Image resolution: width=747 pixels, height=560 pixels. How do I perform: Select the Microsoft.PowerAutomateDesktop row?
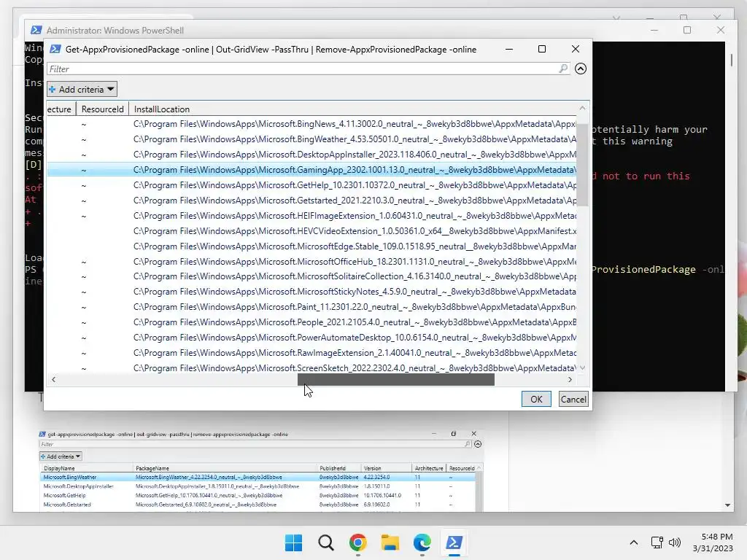coord(311,337)
